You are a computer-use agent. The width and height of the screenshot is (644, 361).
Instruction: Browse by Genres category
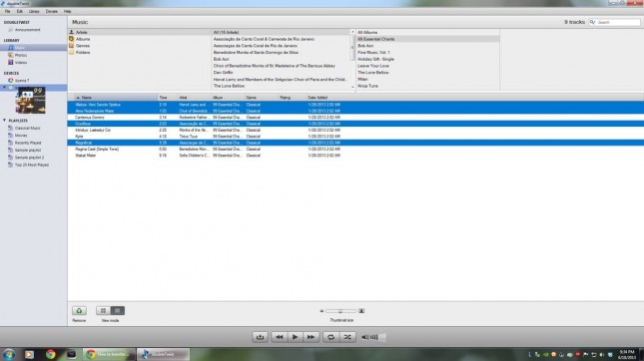point(83,46)
